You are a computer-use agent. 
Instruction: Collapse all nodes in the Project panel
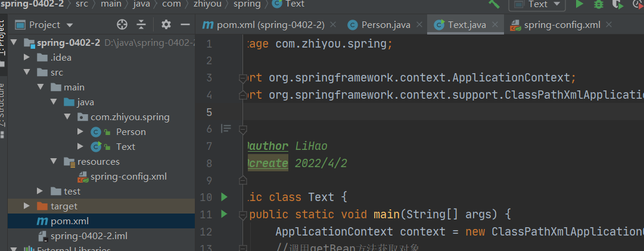tap(141, 24)
